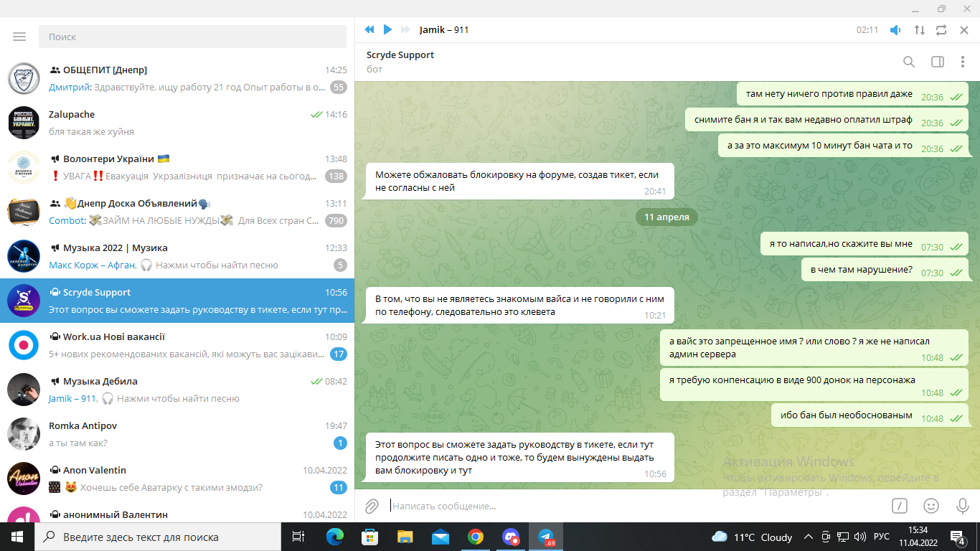980x551 pixels.
Task: Toggle reverse playback order icon
Action: click(919, 30)
